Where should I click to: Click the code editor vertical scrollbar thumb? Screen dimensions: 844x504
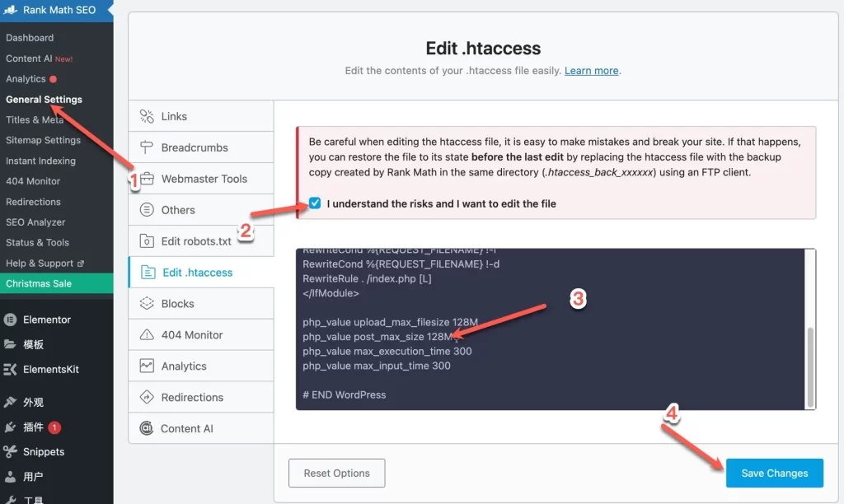(x=810, y=366)
